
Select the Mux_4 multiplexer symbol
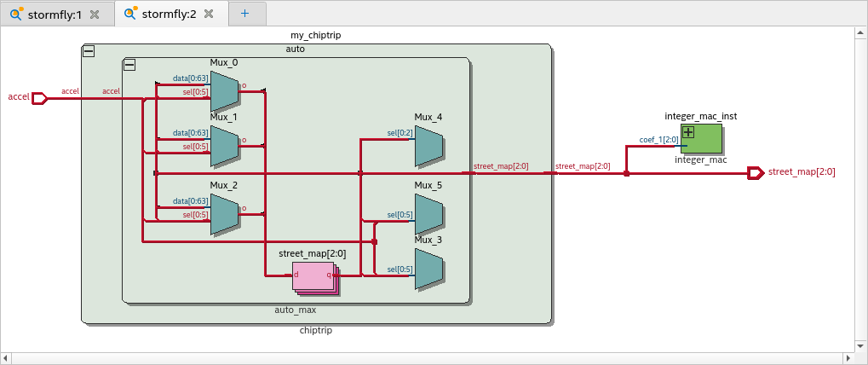428,146
